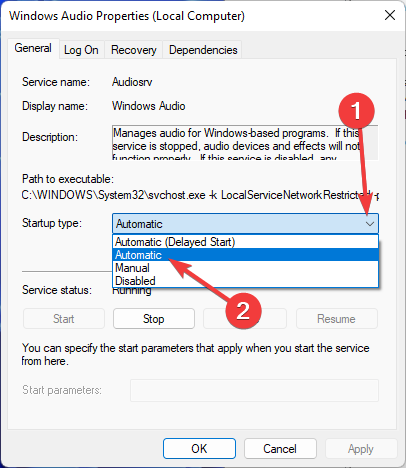The image size is (406, 468).
Task: Click the General tab
Action: pyautogui.click(x=33, y=49)
